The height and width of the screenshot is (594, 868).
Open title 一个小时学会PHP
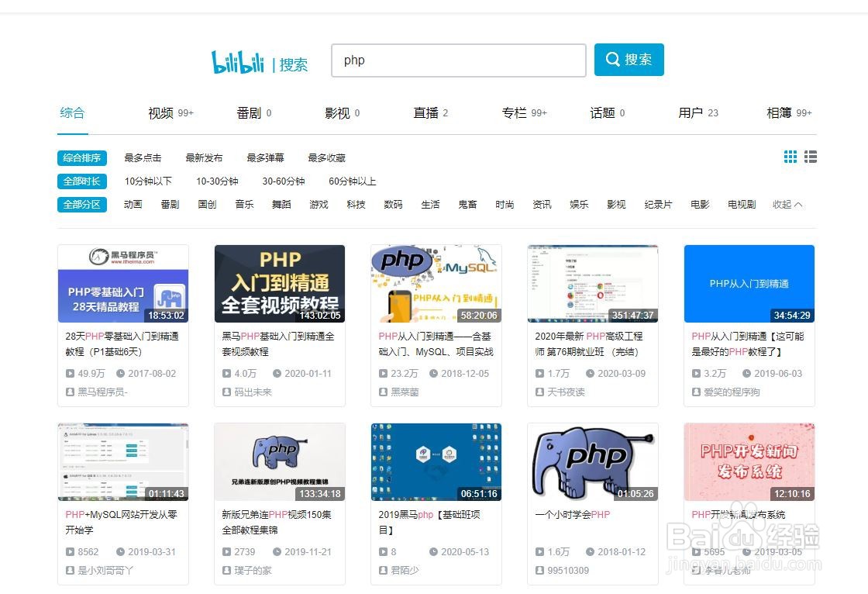tap(573, 515)
